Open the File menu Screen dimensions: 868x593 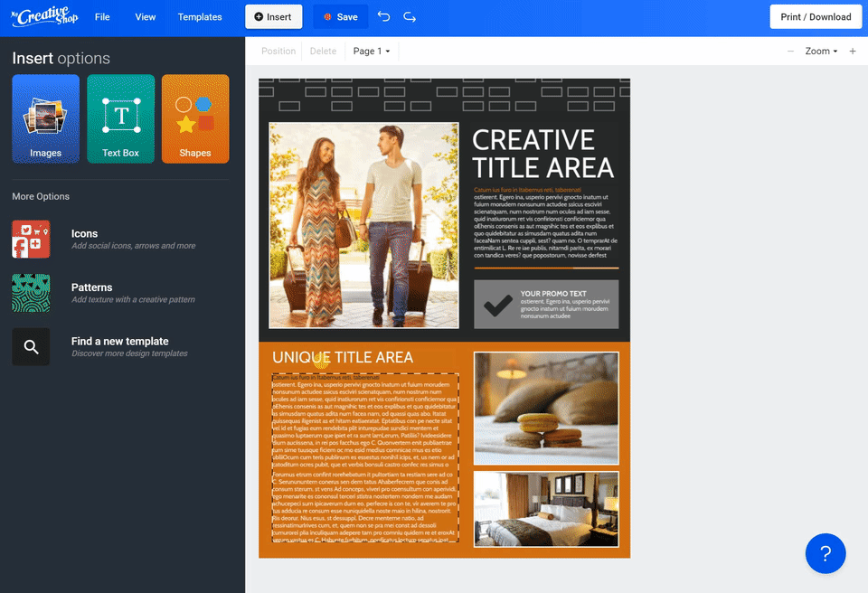point(101,16)
